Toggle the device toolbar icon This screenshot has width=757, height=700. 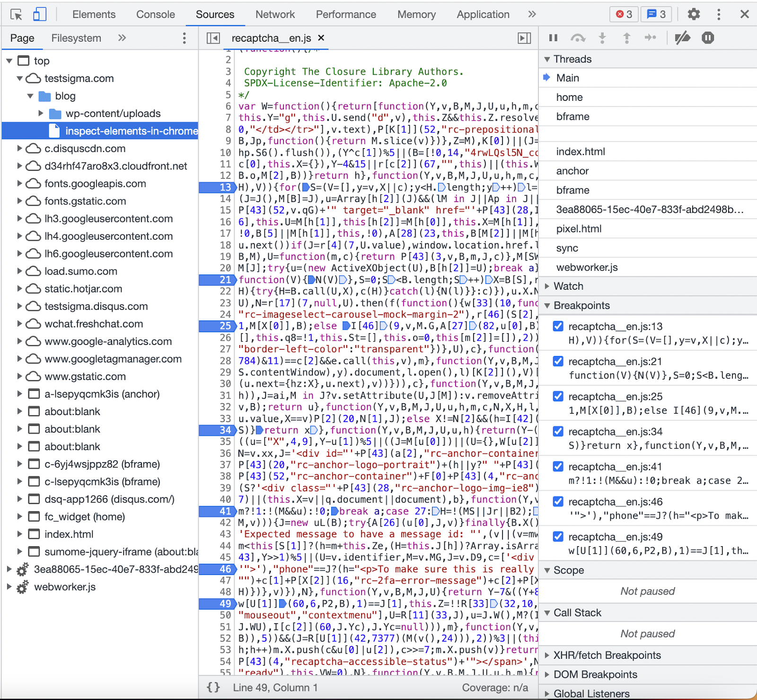tap(39, 15)
